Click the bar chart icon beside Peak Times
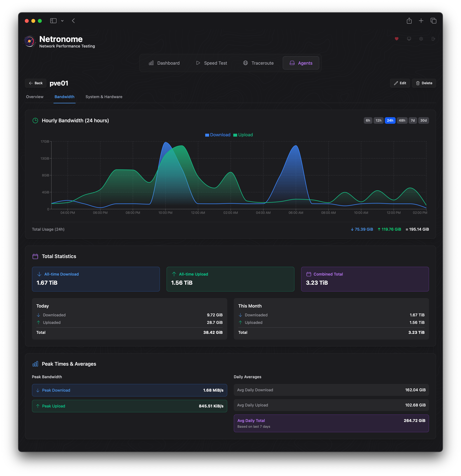This screenshot has width=461, height=476. point(35,364)
